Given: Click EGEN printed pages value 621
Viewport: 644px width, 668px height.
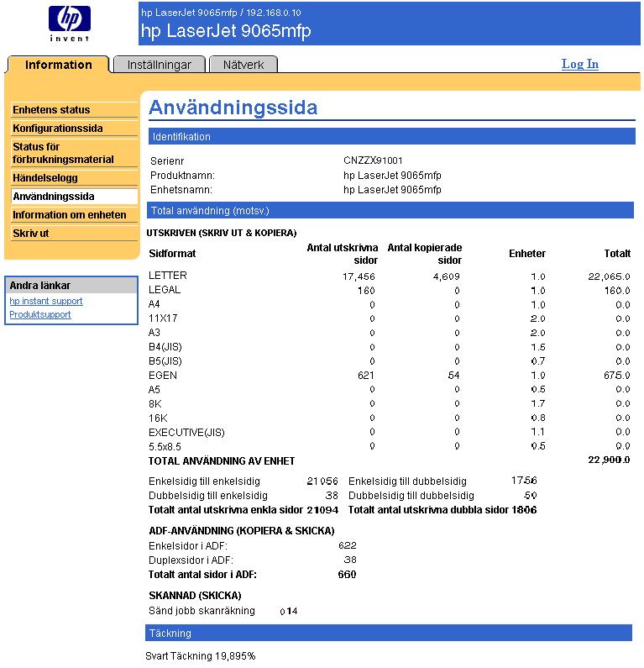Looking at the screenshot, I should tap(365, 376).
